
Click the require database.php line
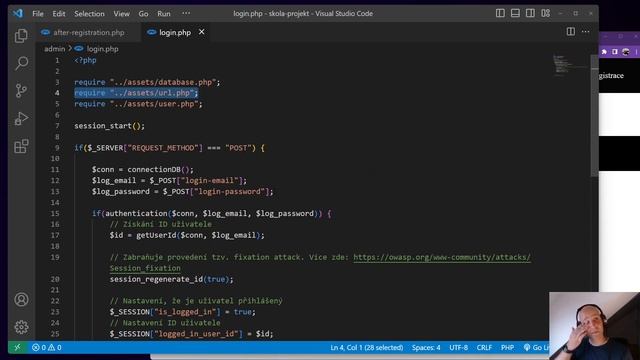tap(147, 82)
